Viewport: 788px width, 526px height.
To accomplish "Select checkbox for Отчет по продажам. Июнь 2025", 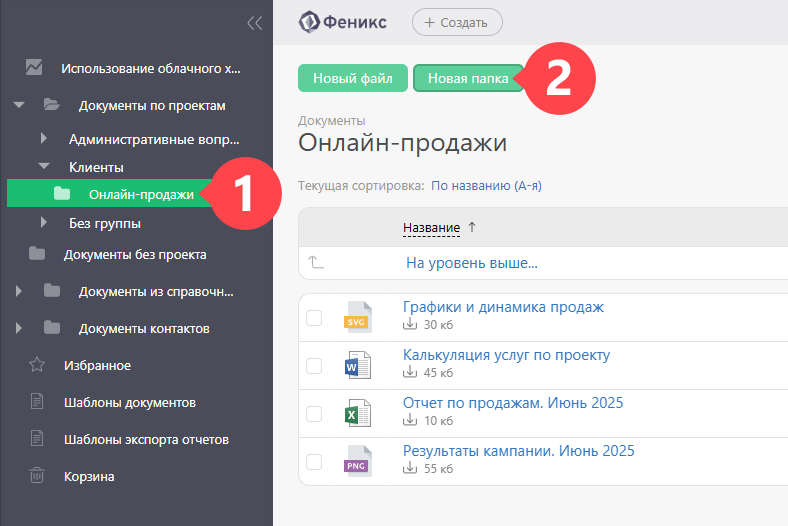I will point(314,414).
